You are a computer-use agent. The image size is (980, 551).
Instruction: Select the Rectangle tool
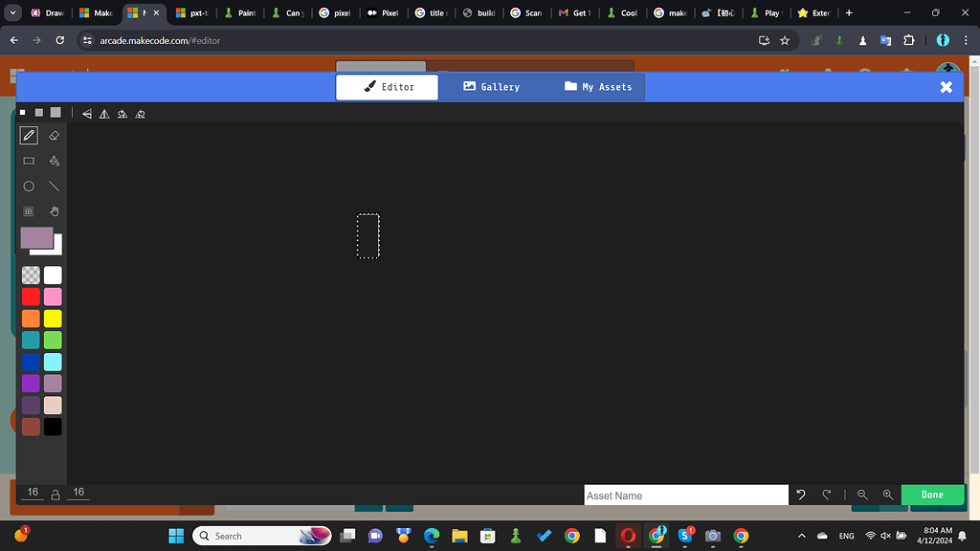coord(29,161)
